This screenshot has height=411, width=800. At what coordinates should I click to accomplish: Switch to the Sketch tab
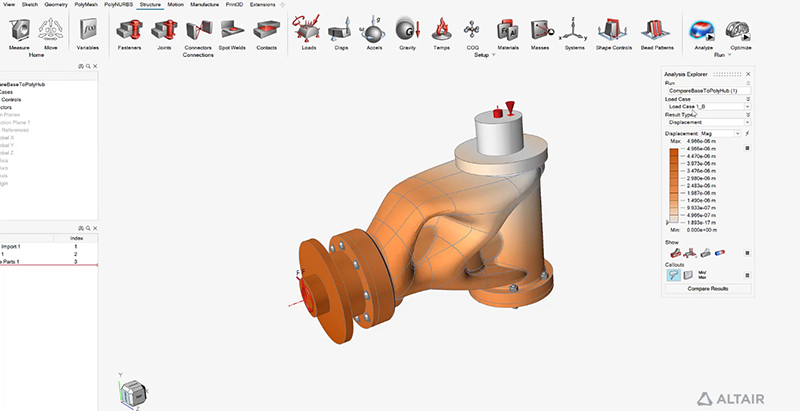30,5
